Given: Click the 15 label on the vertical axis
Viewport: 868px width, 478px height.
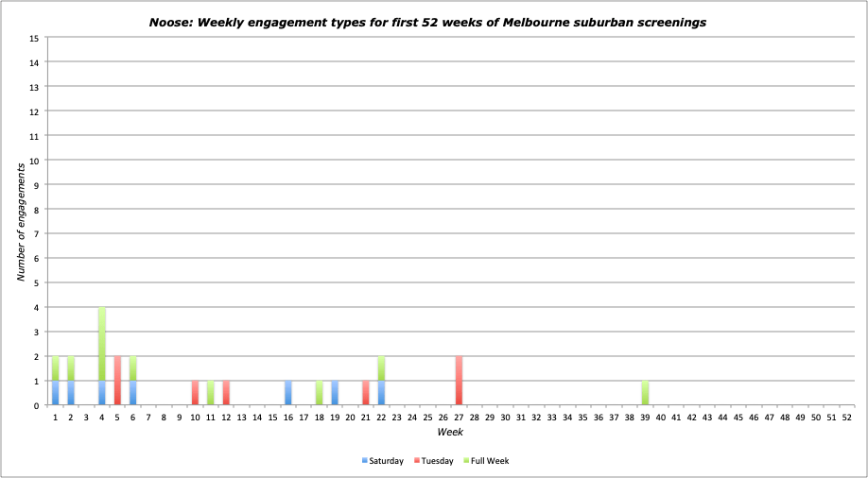Looking at the screenshot, I should coord(34,38).
